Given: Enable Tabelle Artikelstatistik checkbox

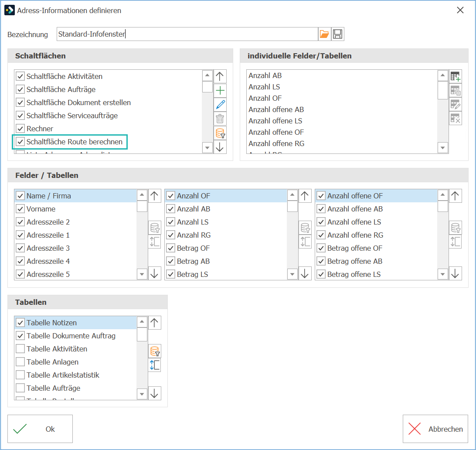Looking at the screenshot, I should pyautogui.click(x=20, y=375).
